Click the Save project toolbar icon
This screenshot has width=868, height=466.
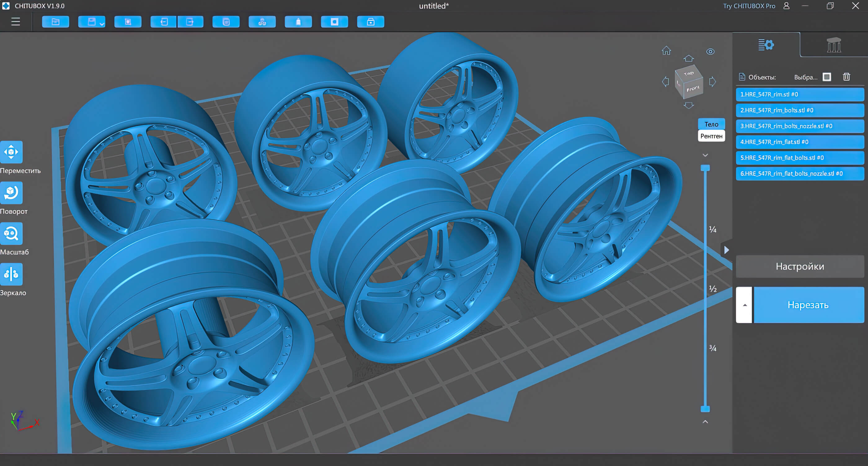tap(91, 22)
